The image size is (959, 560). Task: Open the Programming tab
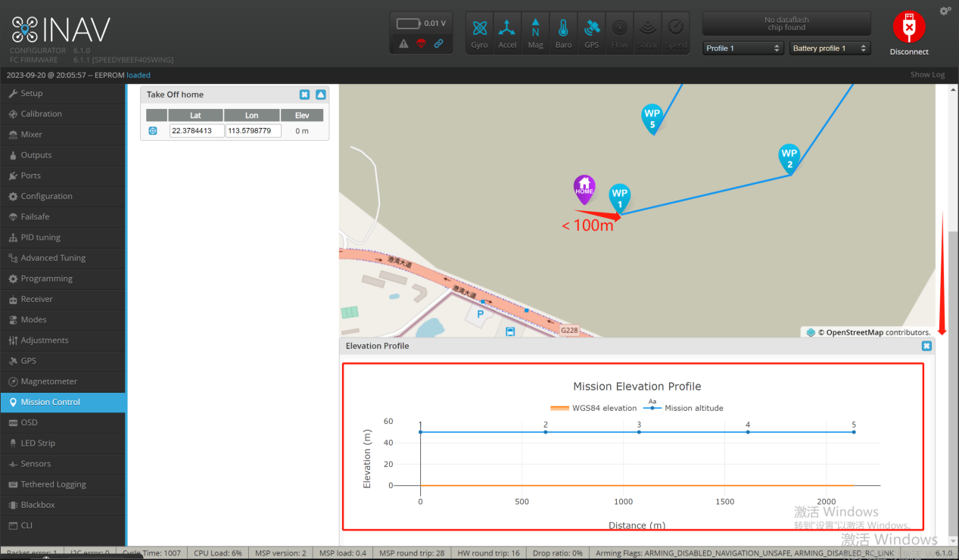tap(63, 278)
